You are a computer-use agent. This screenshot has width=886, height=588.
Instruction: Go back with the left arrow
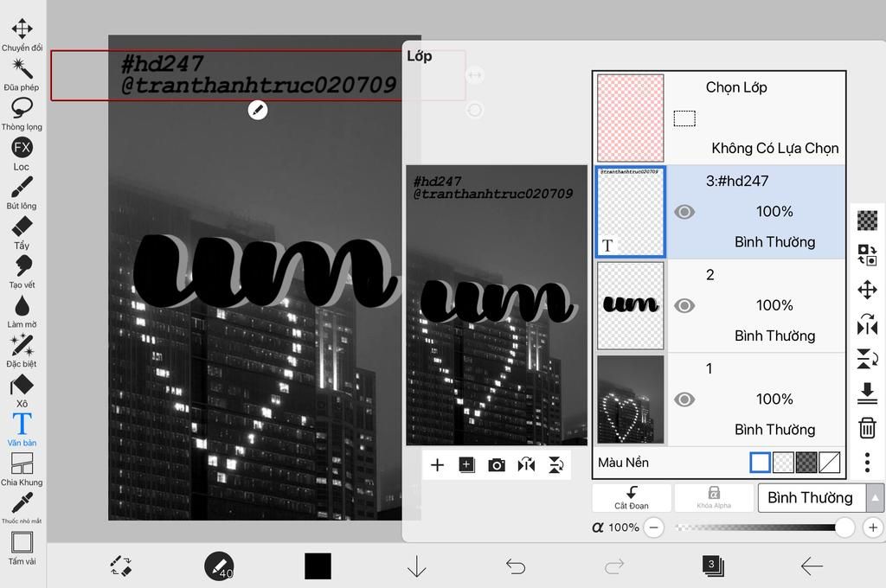pyautogui.click(x=812, y=566)
